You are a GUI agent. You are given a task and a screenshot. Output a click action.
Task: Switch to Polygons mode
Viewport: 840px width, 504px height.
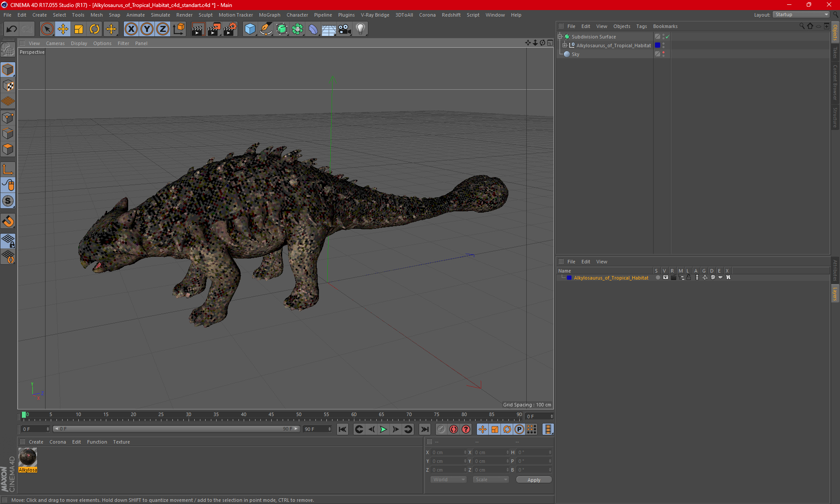[x=8, y=149]
